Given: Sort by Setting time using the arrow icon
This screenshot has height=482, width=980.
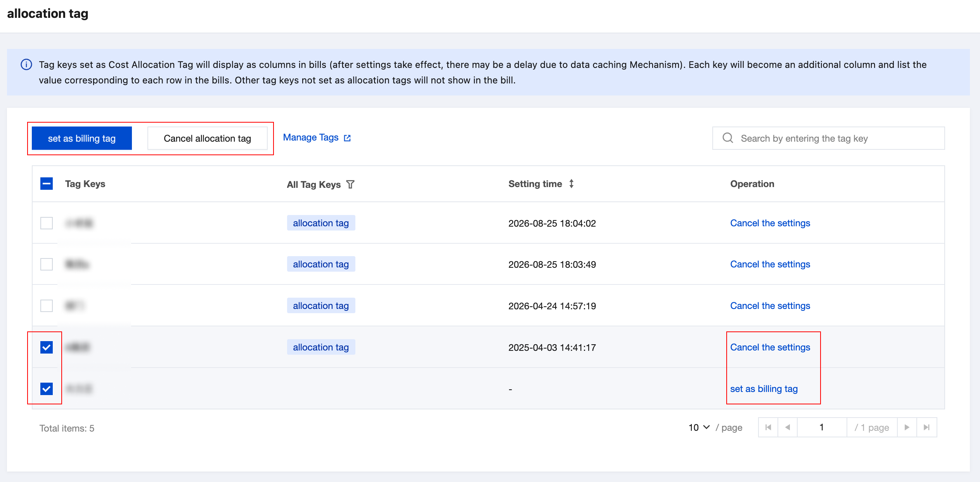Looking at the screenshot, I should [571, 184].
